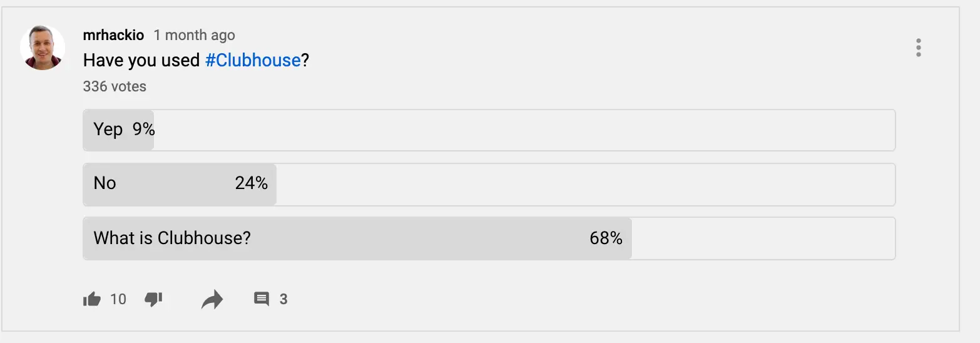Click the 68% result percentage
Image resolution: width=980 pixels, height=343 pixels.
coord(606,238)
